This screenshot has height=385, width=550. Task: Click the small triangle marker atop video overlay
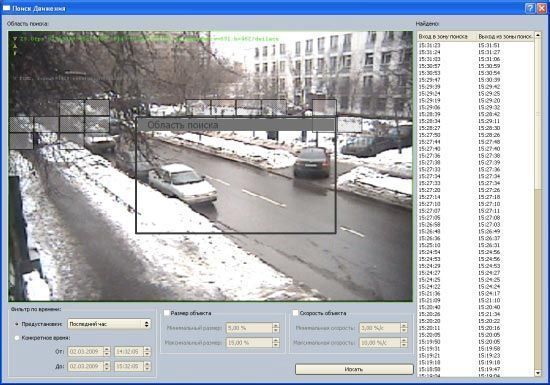tap(15, 39)
